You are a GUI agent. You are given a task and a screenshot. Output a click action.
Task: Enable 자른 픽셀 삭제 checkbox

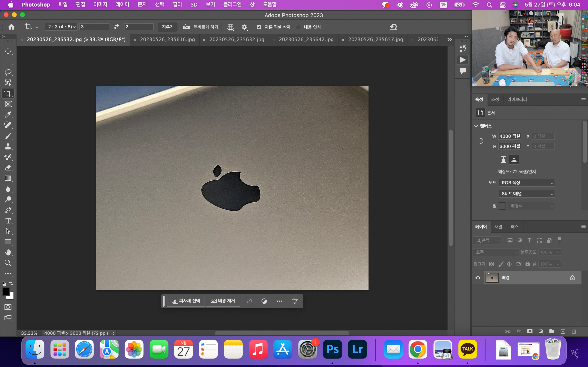tap(259, 27)
